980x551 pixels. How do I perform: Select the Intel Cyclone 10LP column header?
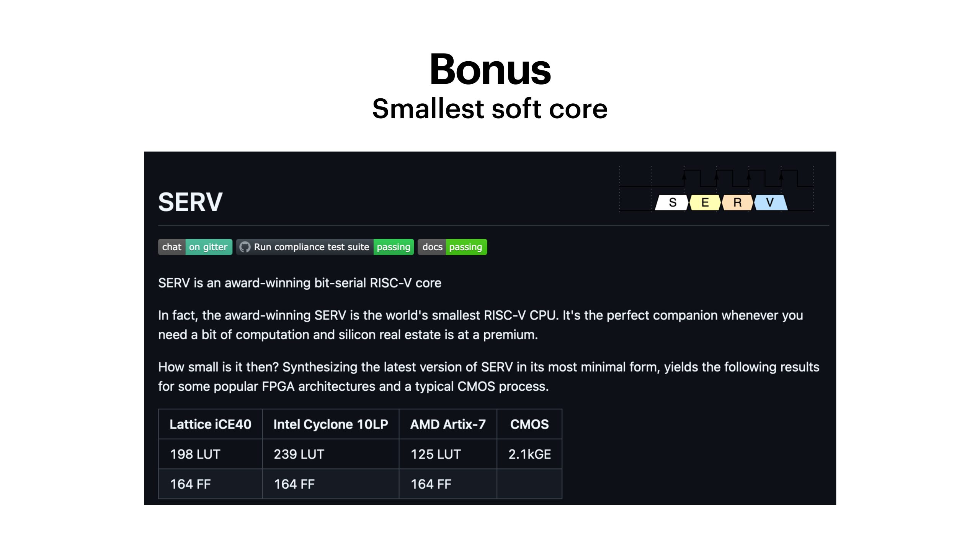[331, 424]
